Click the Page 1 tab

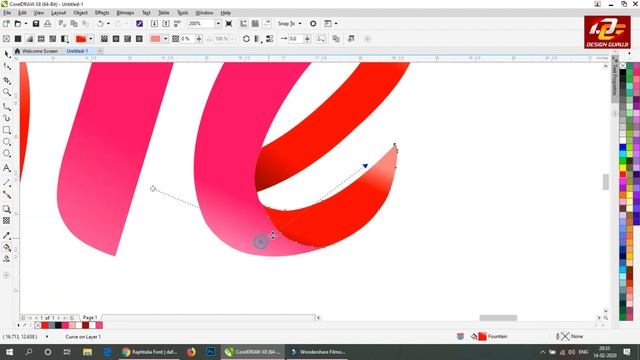coord(90,318)
